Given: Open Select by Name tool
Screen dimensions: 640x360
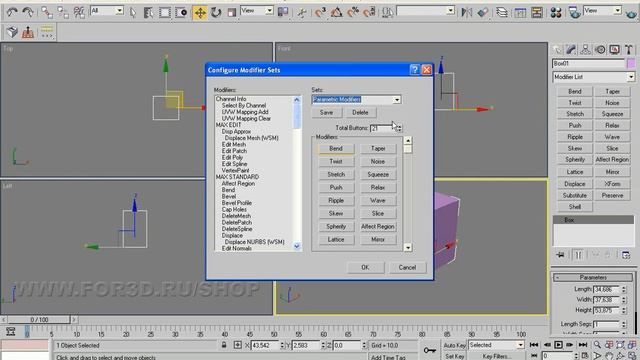Looking at the screenshot, I should coord(149,12).
